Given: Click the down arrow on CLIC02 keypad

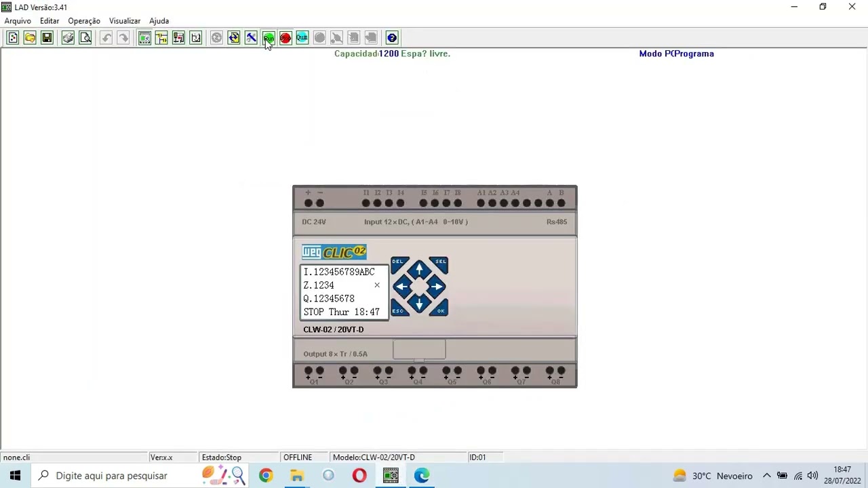Looking at the screenshot, I should [419, 304].
